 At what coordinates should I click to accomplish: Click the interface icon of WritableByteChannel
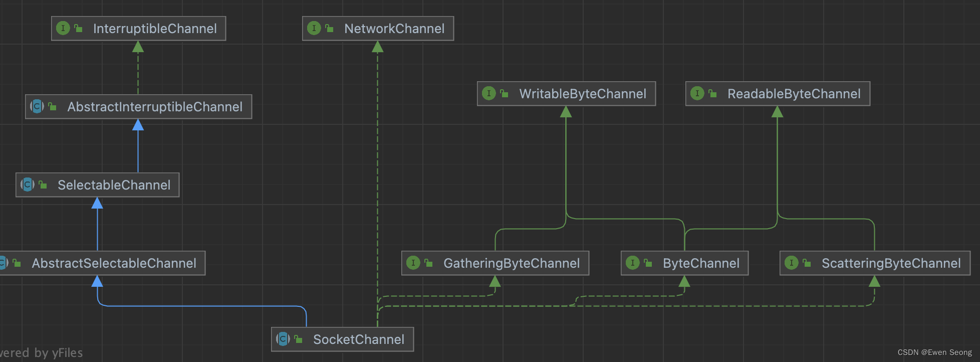pyautogui.click(x=489, y=93)
